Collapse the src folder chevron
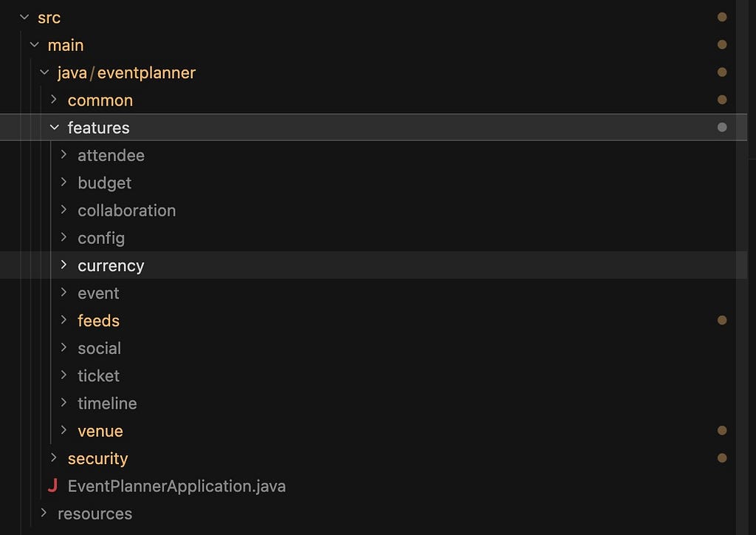Image resolution: width=756 pixels, height=535 pixels. (24, 18)
